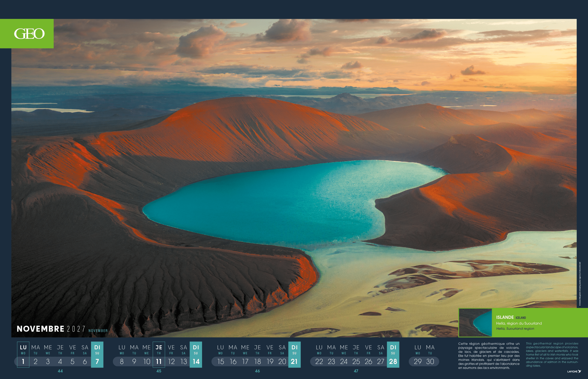The image size is (588, 379).
Task: Click Thursday 11 outlined date
Action: (159, 361)
